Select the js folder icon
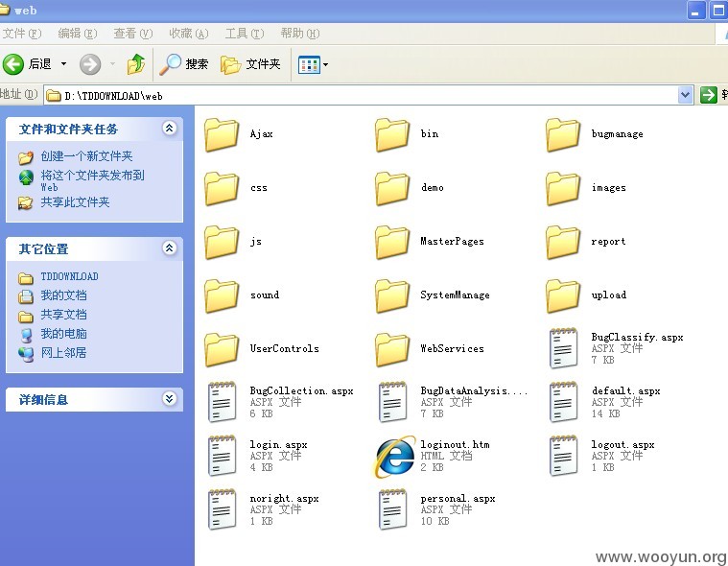Viewport: 728px width, 566px height. point(222,242)
